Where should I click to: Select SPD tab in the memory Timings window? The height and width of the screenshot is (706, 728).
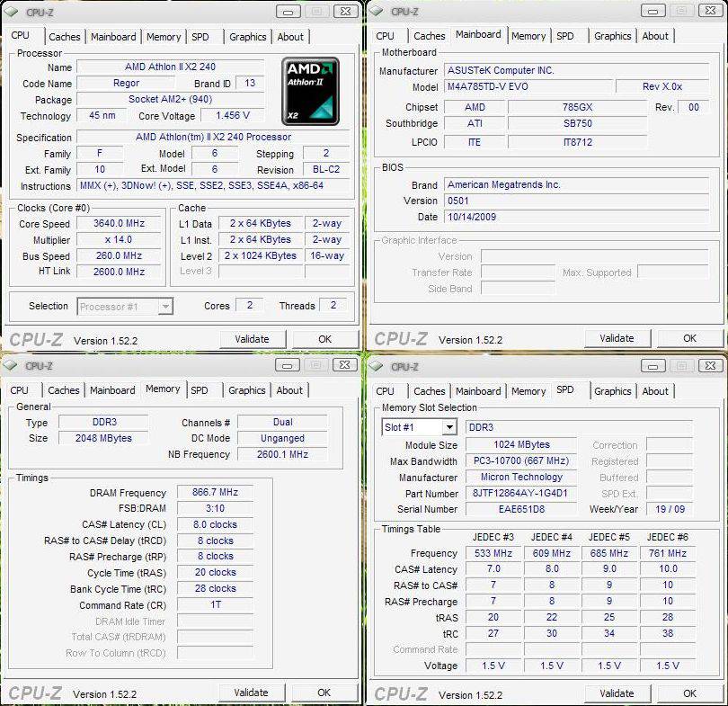(200, 390)
